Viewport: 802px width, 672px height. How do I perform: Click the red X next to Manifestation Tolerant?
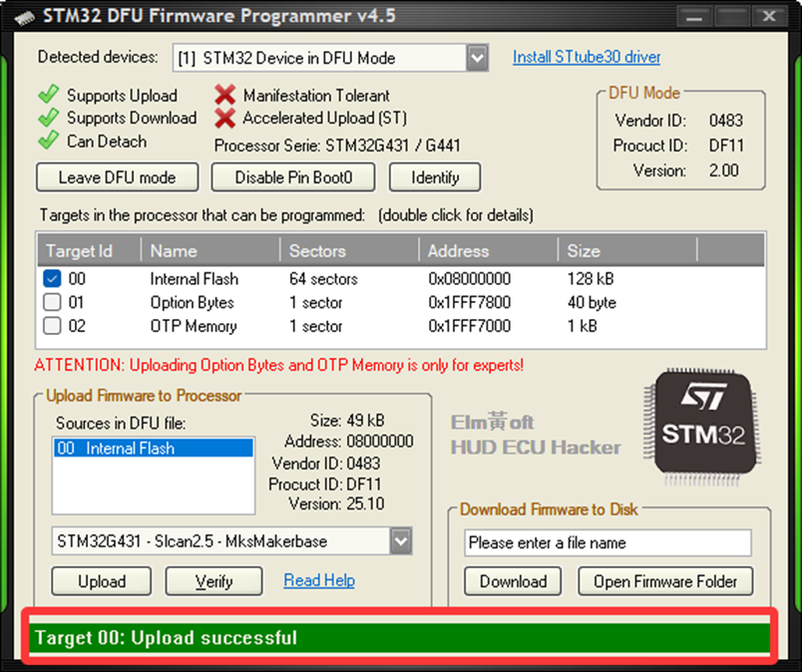click(225, 95)
